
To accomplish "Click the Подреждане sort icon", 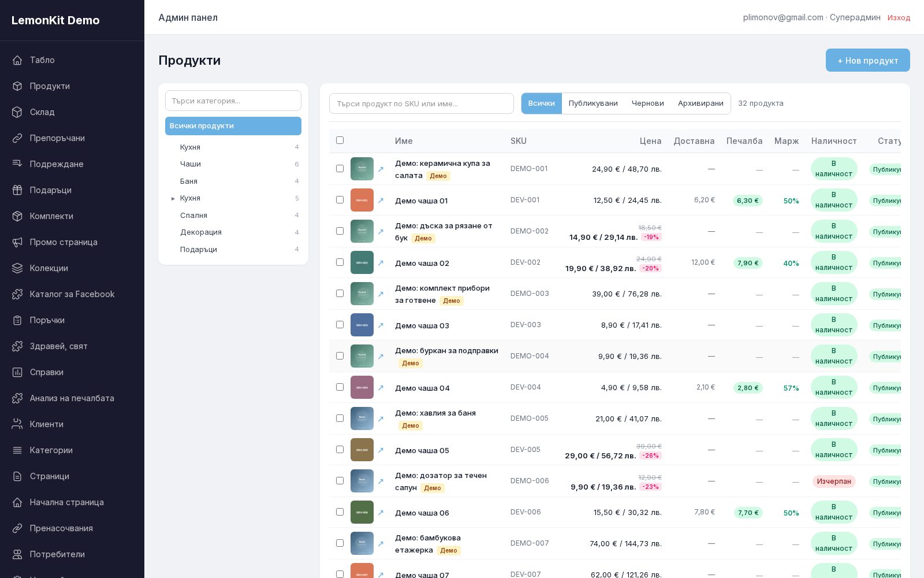I will [x=17, y=164].
